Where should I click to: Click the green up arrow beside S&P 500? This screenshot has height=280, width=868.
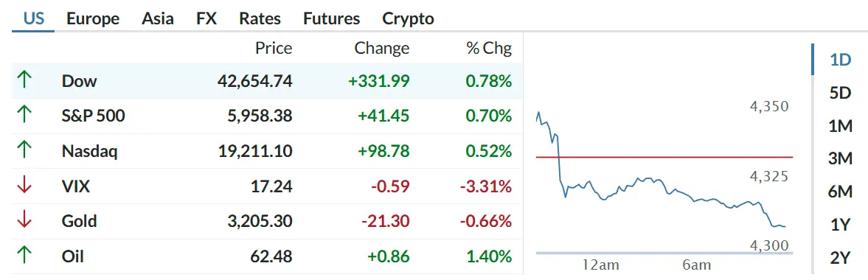(24, 116)
